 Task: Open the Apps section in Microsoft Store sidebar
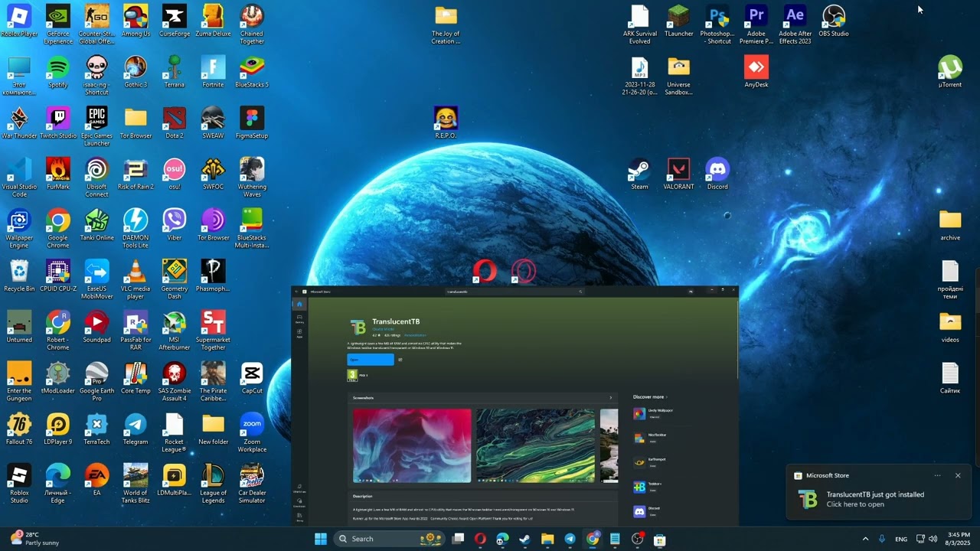[299, 333]
